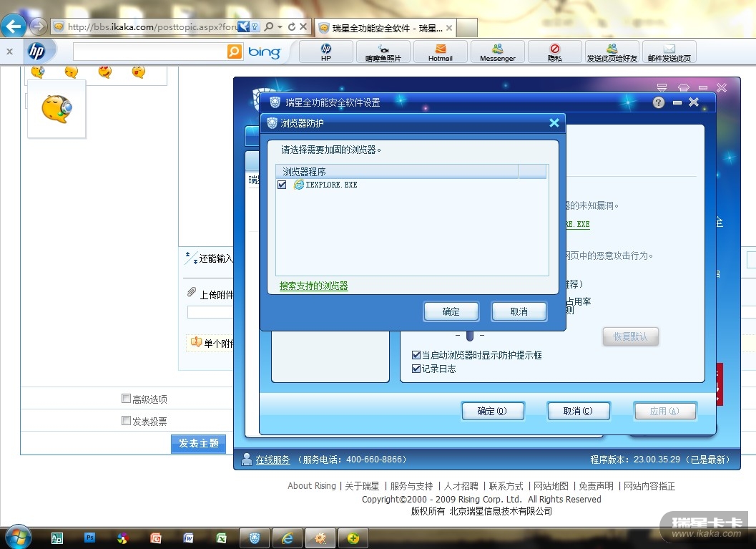Close the 浏览器防护 dialog
The width and height of the screenshot is (756, 549).
tap(554, 123)
